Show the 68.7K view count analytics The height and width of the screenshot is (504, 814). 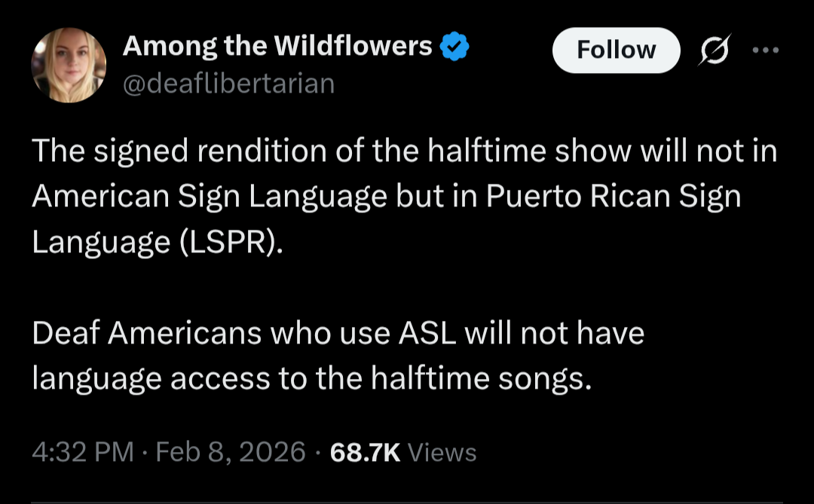[x=365, y=452]
